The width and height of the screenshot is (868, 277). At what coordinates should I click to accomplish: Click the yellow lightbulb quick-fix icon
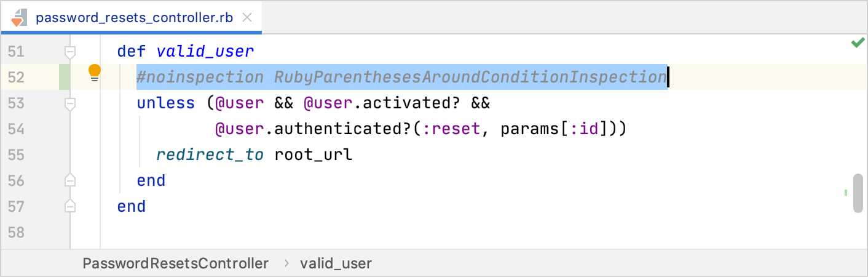point(94,73)
